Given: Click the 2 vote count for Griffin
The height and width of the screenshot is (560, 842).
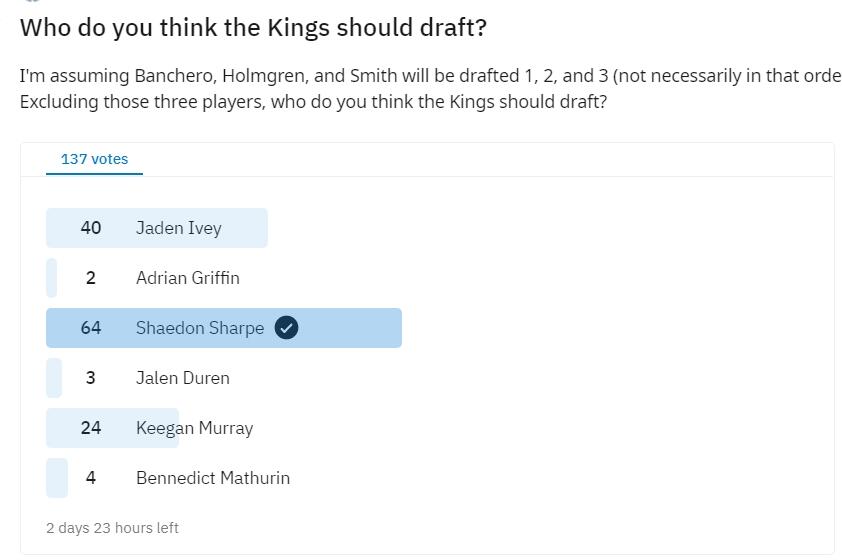Looking at the screenshot, I should [91, 278].
